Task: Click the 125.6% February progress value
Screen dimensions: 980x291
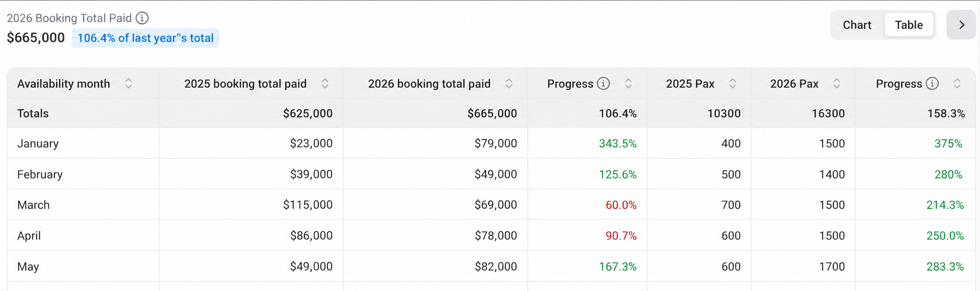Action: [x=618, y=174]
